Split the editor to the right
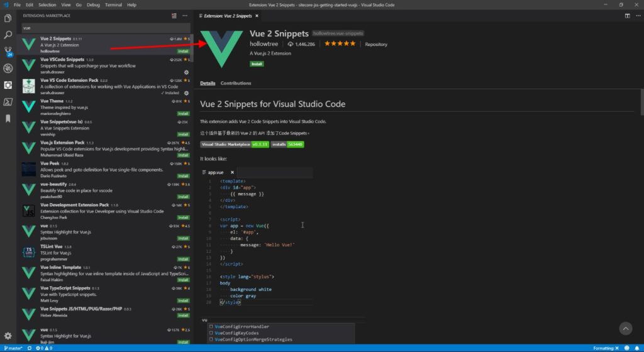Viewport: 644px width, 352px height. (627, 16)
